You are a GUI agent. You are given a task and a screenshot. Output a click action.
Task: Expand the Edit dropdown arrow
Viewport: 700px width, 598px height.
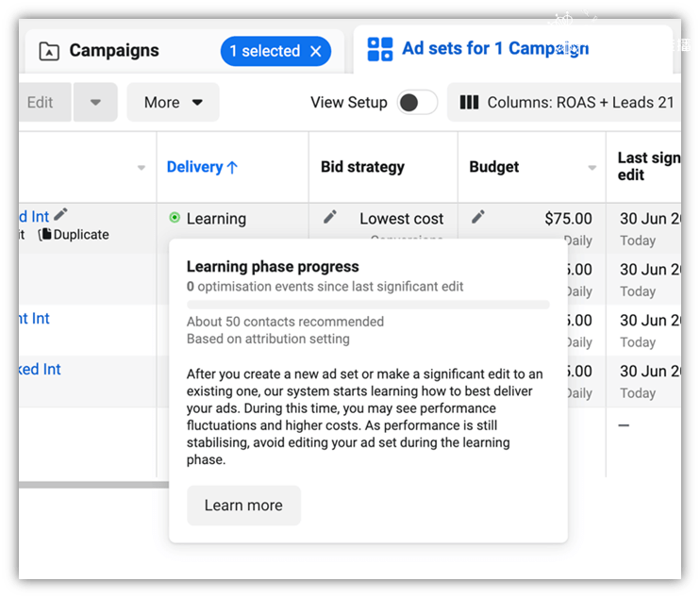tap(95, 102)
